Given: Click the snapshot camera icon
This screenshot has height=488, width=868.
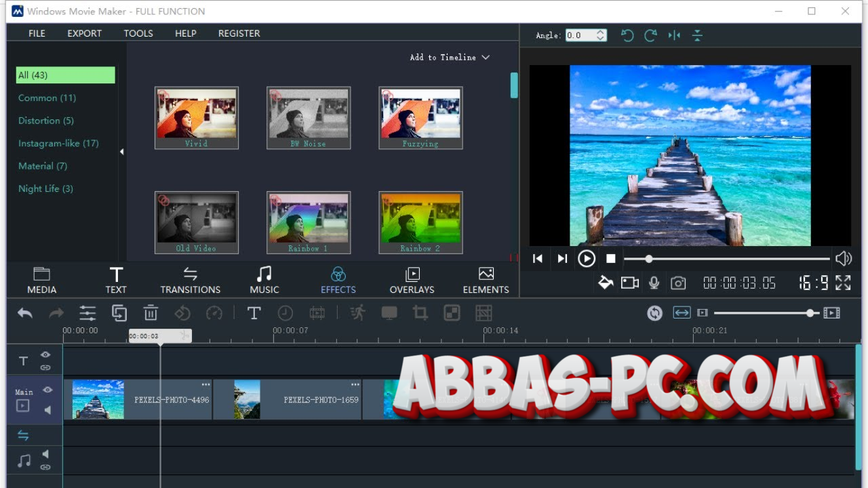Looking at the screenshot, I should point(678,283).
